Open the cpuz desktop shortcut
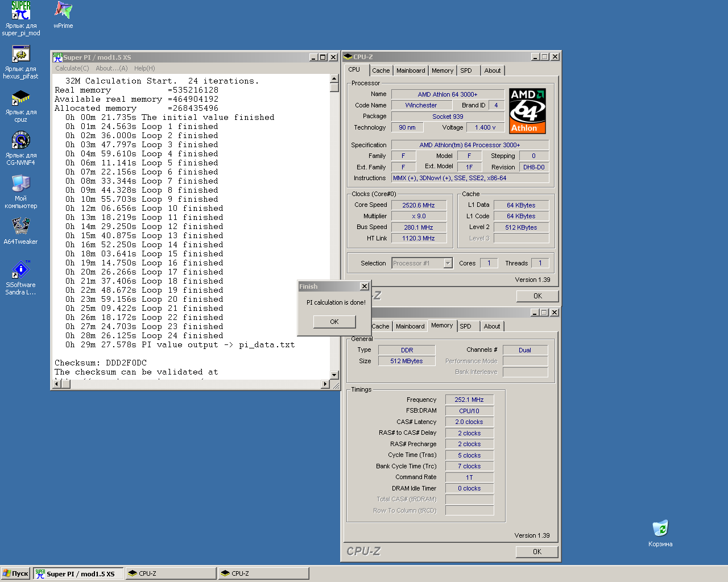Image resolution: width=728 pixels, height=582 pixels. click(21, 105)
